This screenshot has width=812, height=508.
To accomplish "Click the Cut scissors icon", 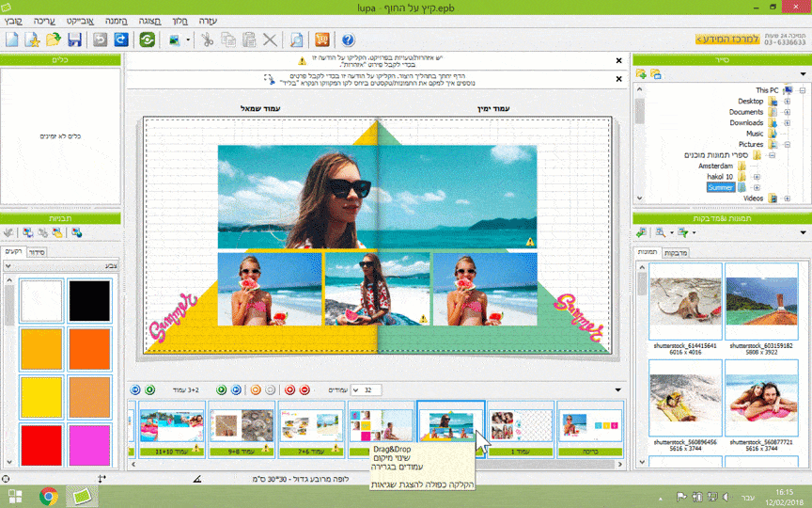I will pos(207,40).
